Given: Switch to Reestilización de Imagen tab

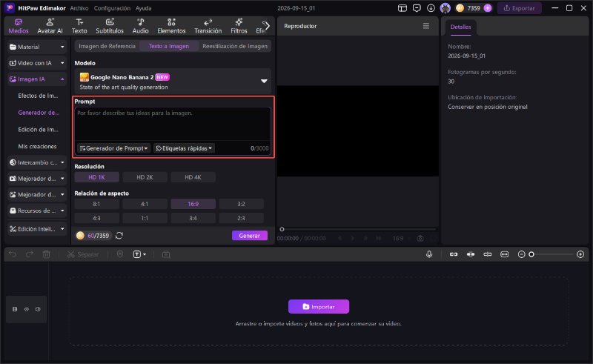Looking at the screenshot, I should pos(235,46).
